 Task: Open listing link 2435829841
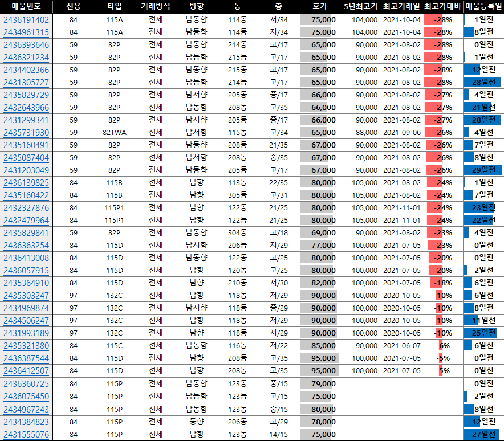coord(26,233)
